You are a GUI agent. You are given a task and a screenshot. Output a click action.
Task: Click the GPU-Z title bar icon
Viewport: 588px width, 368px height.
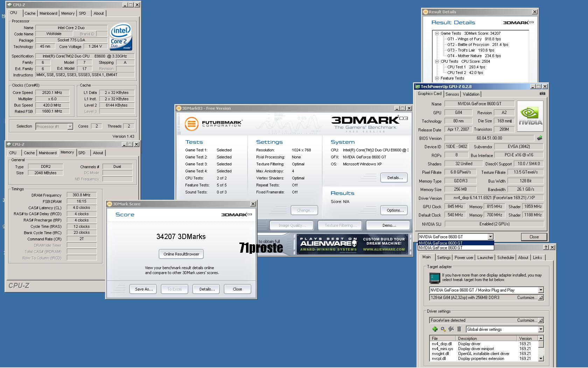(x=418, y=87)
